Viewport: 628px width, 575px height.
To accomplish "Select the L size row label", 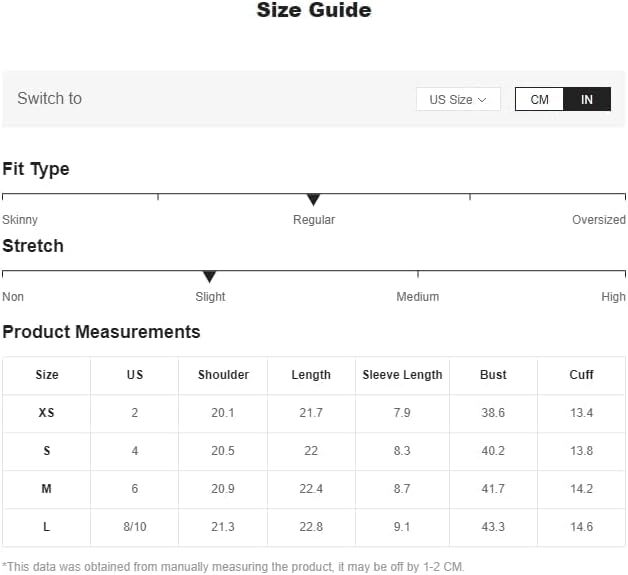I will click(47, 527).
